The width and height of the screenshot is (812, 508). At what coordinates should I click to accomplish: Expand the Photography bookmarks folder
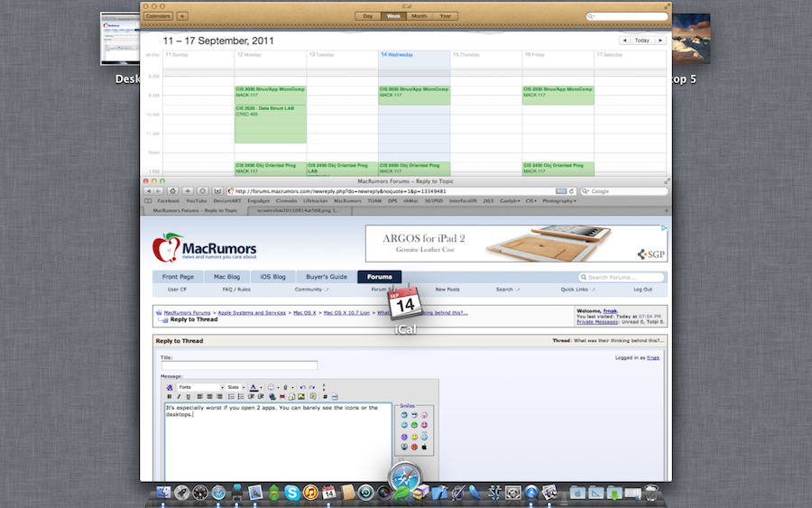[x=559, y=201]
